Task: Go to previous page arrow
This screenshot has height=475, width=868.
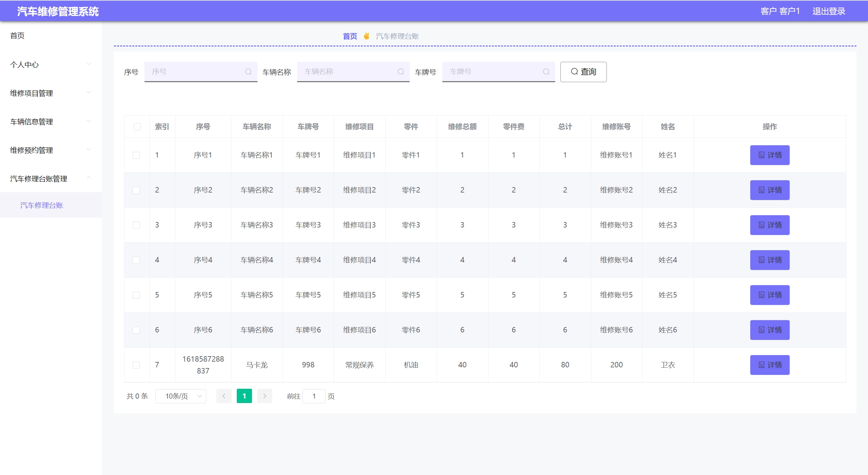Action: click(224, 396)
